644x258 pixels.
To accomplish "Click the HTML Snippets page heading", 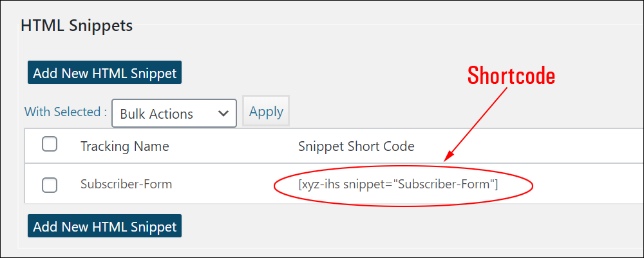I will point(77,26).
